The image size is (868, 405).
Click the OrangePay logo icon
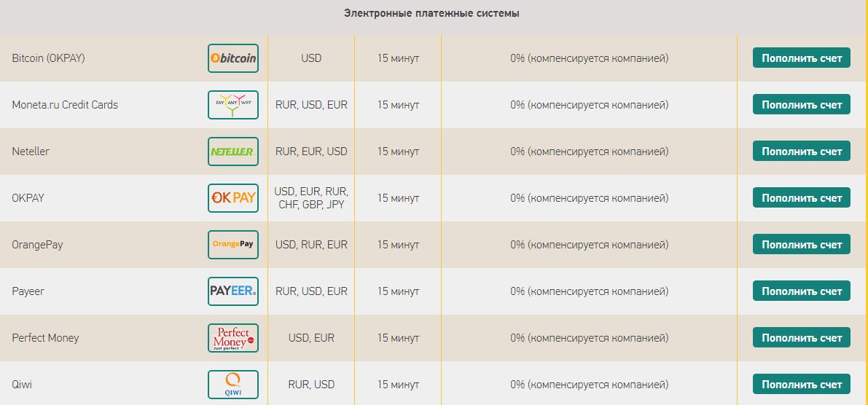click(x=233, y=245)
